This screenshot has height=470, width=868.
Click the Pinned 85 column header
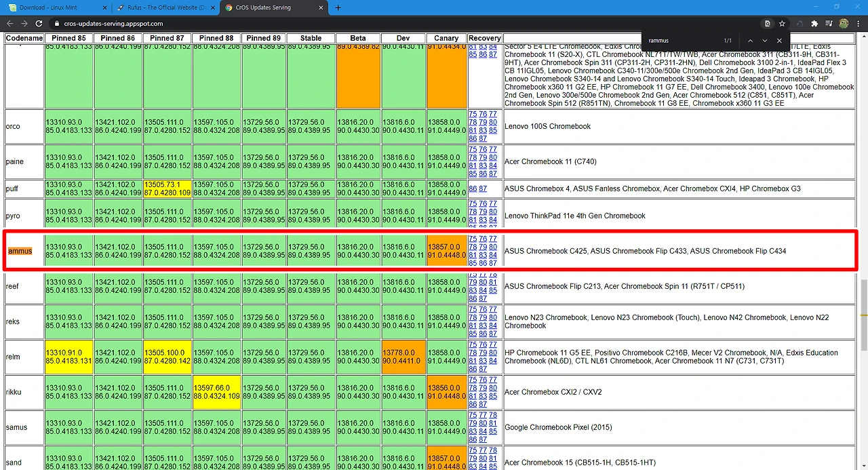point(69,38)
